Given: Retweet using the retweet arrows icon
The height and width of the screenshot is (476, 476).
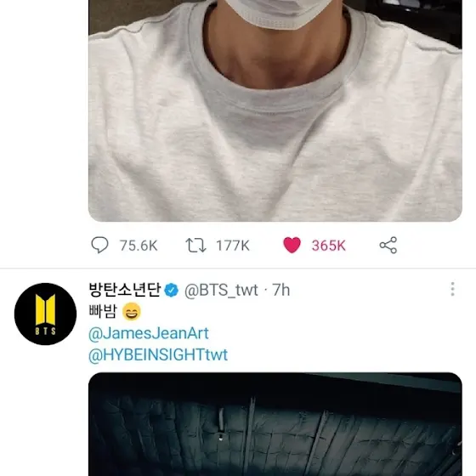Looking at the screenshot, I should tap(195, 245).
